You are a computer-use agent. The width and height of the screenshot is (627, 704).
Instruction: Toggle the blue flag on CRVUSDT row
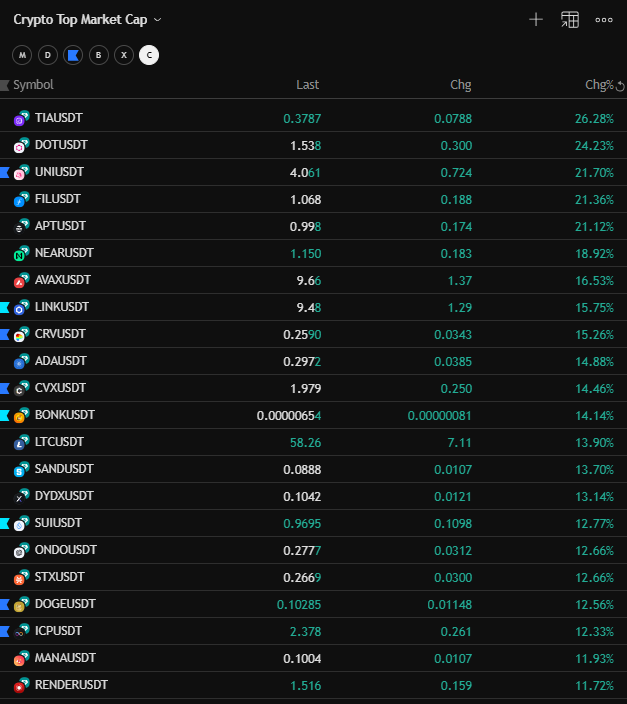[x=4, y=334]
